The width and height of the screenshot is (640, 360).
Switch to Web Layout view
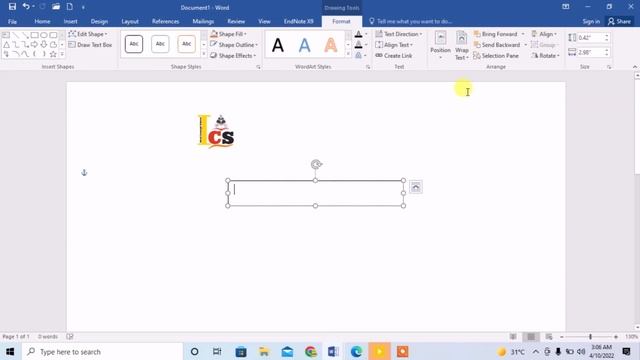point(549,337)
